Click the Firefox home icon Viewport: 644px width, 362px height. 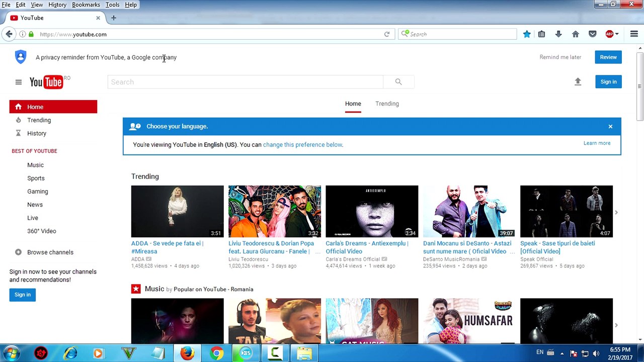coord(576,34)
